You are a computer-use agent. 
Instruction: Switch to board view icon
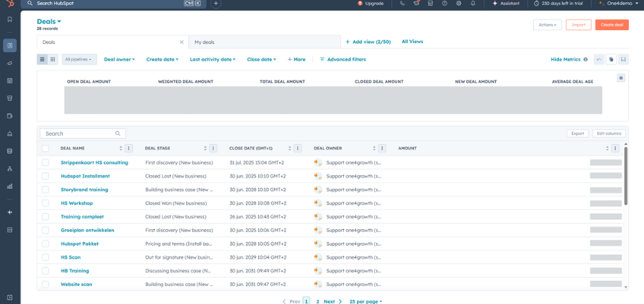tap(53, 60)
